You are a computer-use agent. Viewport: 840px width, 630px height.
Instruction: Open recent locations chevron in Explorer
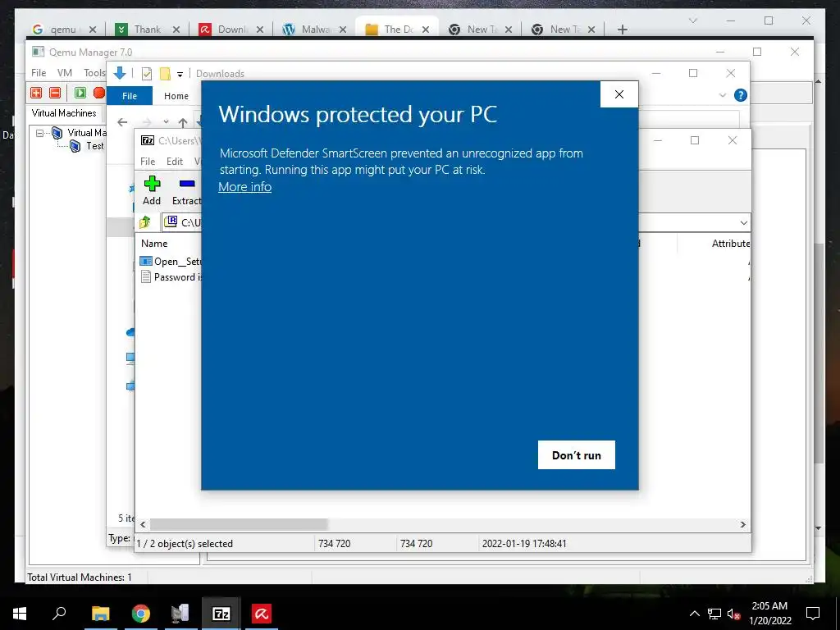(166, 121)
